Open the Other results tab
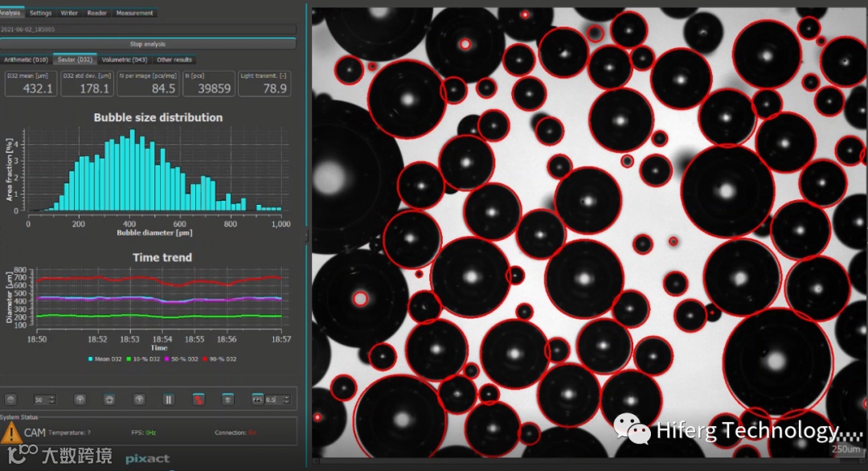Image resolution: width=868 pixels, height=471 pixels. (x=174, y=59)
